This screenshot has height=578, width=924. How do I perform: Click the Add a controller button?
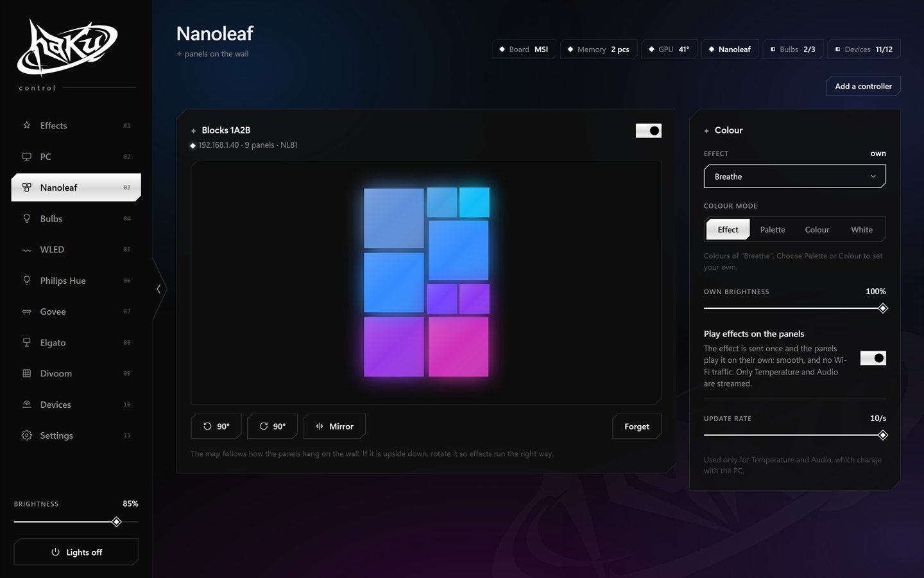[x=864, y=86]
